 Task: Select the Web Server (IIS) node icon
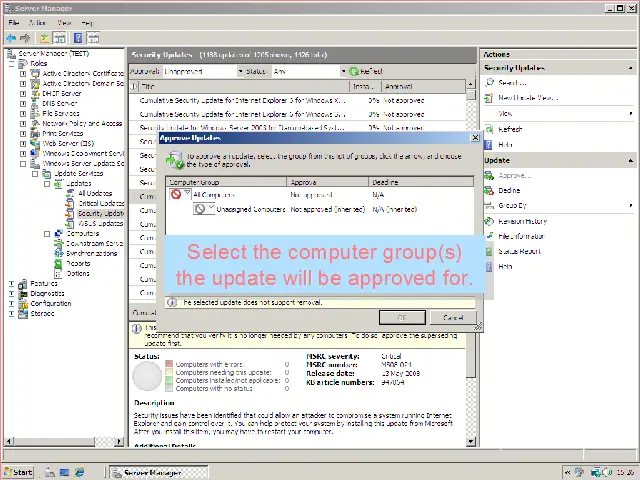(x=36, y=143)
